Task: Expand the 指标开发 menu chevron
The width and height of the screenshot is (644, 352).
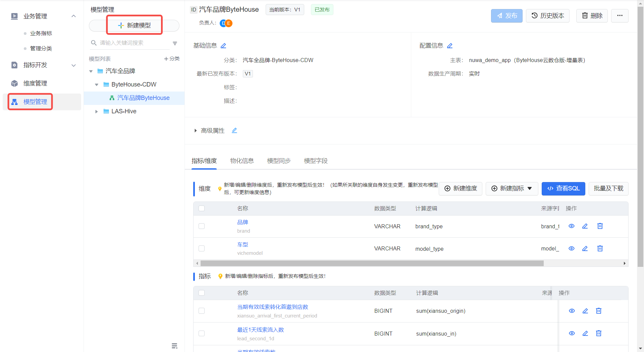Action: pyautogui.click(x=74, y=65)
